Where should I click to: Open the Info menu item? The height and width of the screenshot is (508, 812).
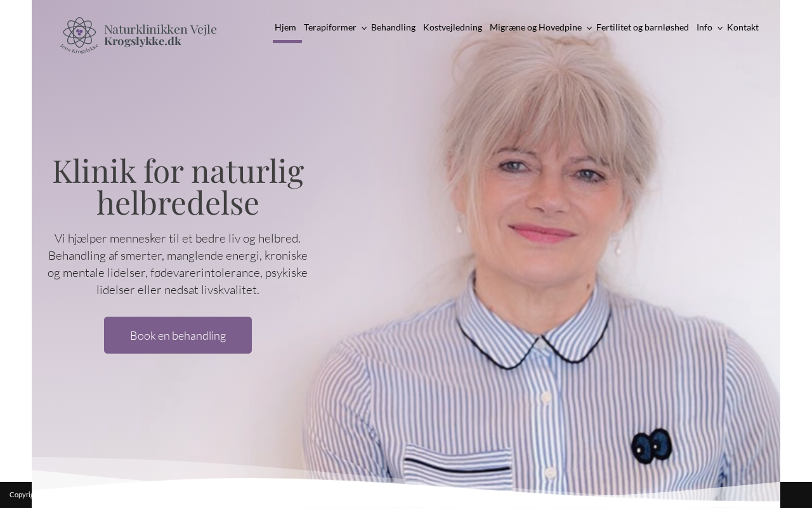pos(704,27)
